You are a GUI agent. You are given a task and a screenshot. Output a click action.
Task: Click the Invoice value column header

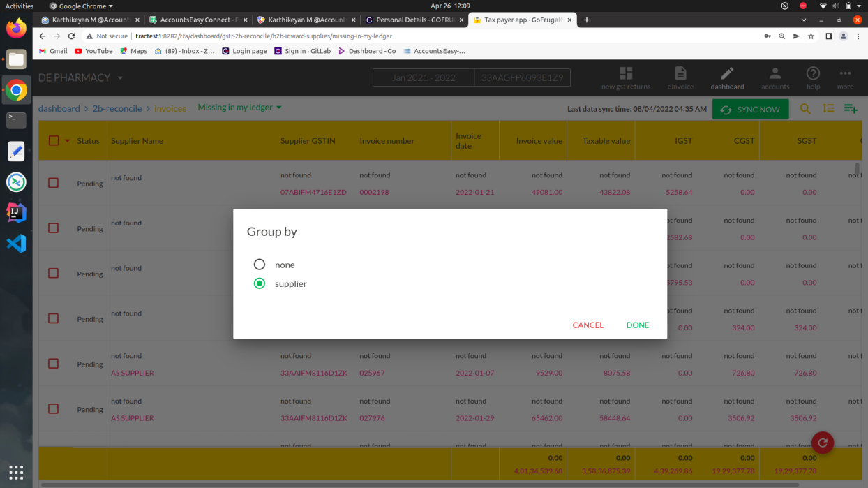pyautogui.click(x=539, y=141)
